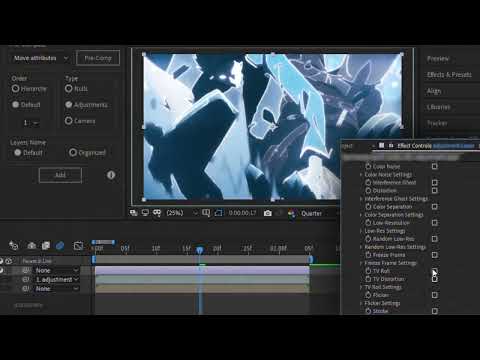480x360 pixels.
Task: Open the Tracker panel
Action: tap(437, 123)
